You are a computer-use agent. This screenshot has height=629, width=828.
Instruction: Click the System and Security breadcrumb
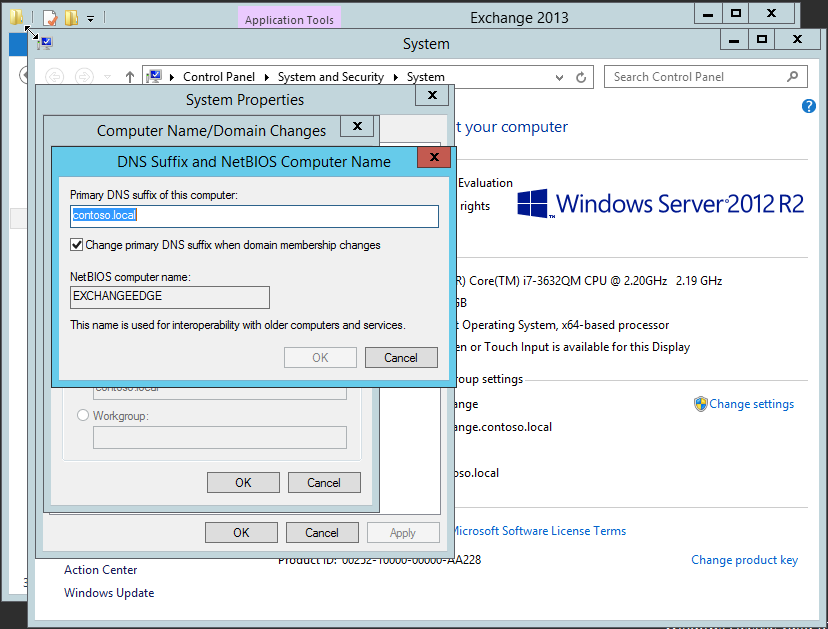[x=331, y=77]
